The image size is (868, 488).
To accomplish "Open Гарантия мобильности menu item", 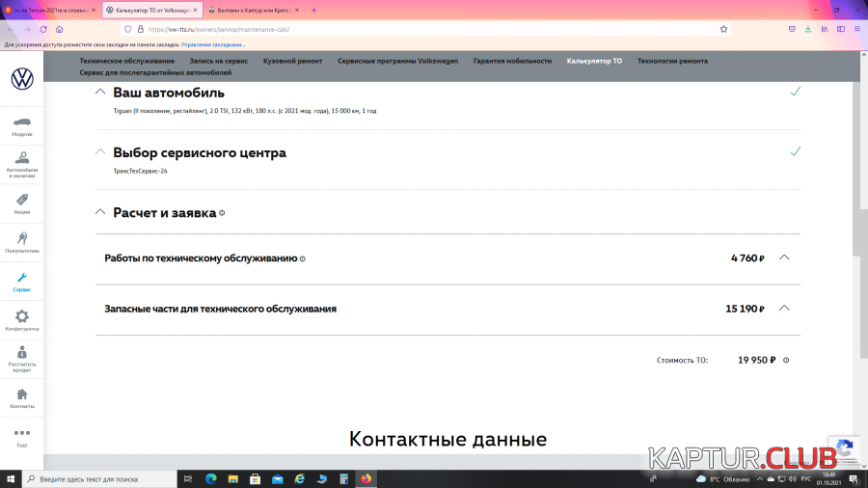I will (x=513, y=61).
